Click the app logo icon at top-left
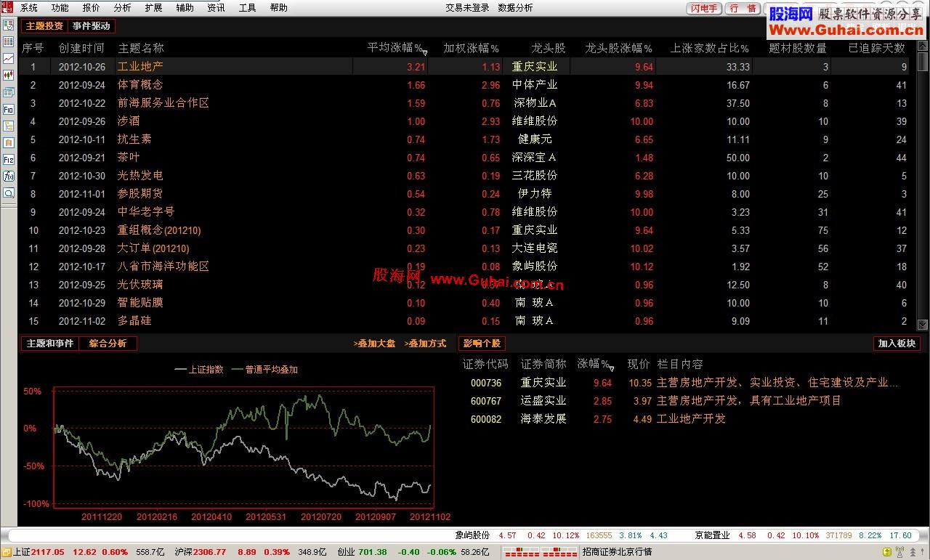Viewport: 930px width, 560px height. click(x=7, y=7)
